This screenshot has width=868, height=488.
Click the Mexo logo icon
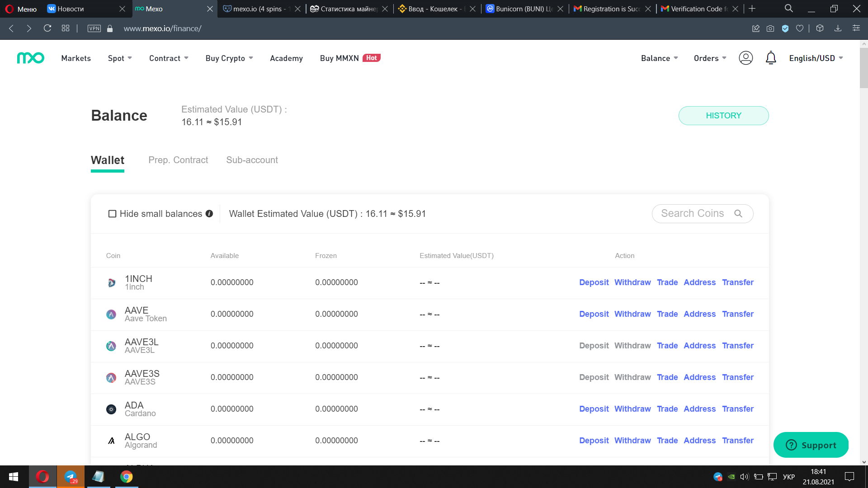click(31, 58)
